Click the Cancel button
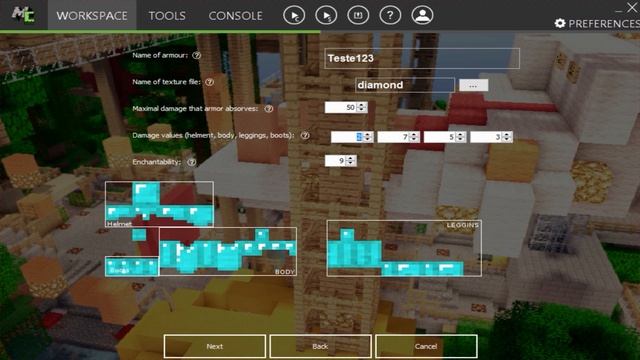640x360 pixels. (x=426, y=346)
